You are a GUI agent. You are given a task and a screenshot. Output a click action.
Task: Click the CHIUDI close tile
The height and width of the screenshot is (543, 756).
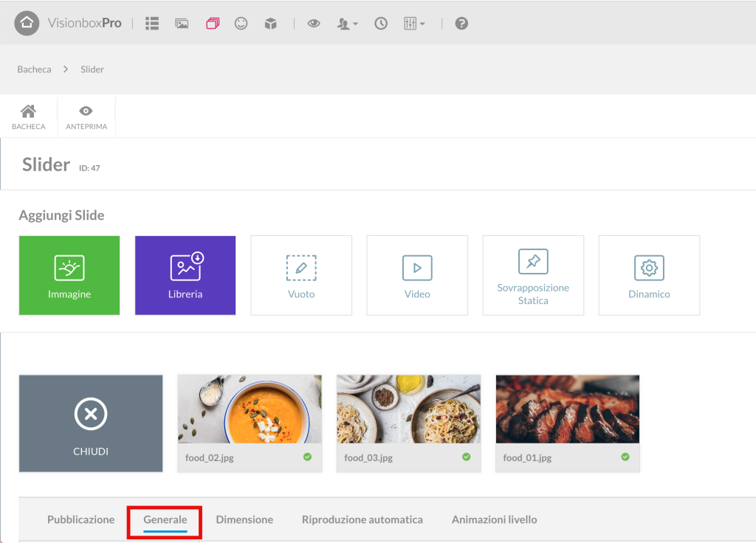[x=91, y=423]
